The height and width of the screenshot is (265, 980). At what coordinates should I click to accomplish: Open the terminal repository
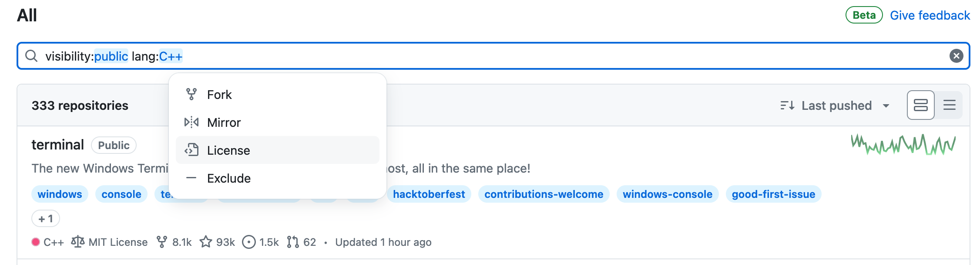click(57, 145)
